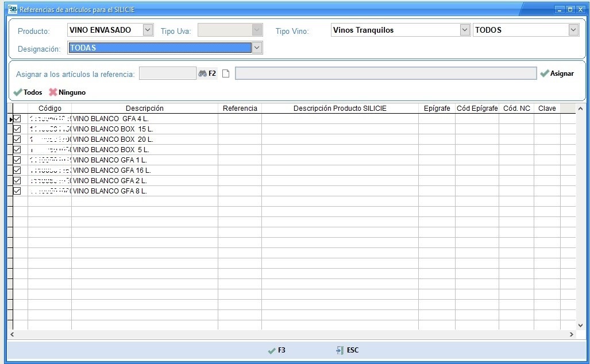This screenshot has width=590, height=364.
Task: Click the horizontal scrollbar right arrow
Action: [x=571, y=334]
